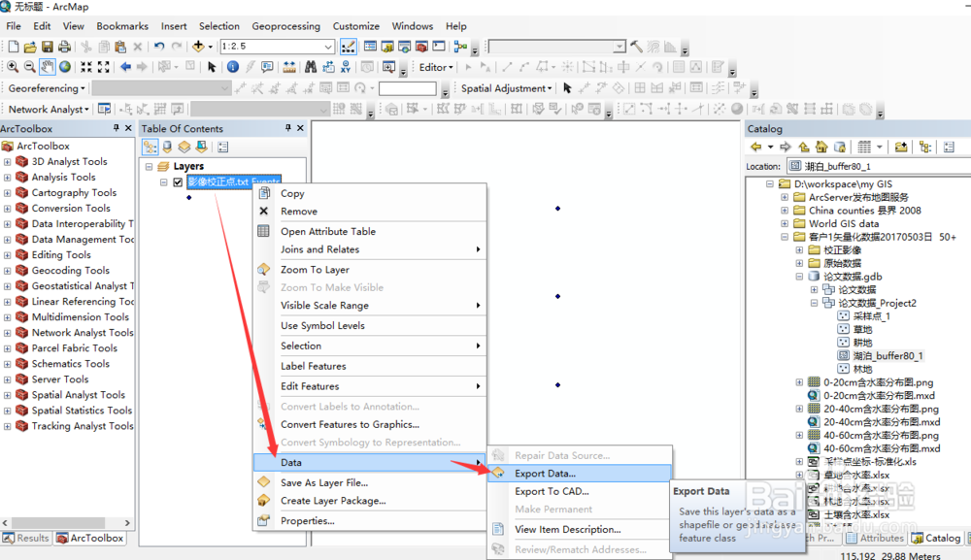
Task: Open the Network Analyst dropdown menu
Action: coord(49,109)
